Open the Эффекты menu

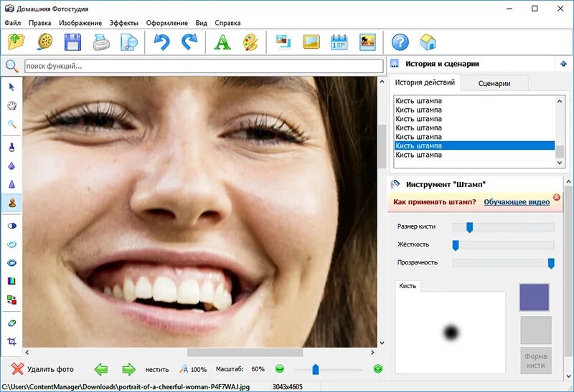(123, 23)
